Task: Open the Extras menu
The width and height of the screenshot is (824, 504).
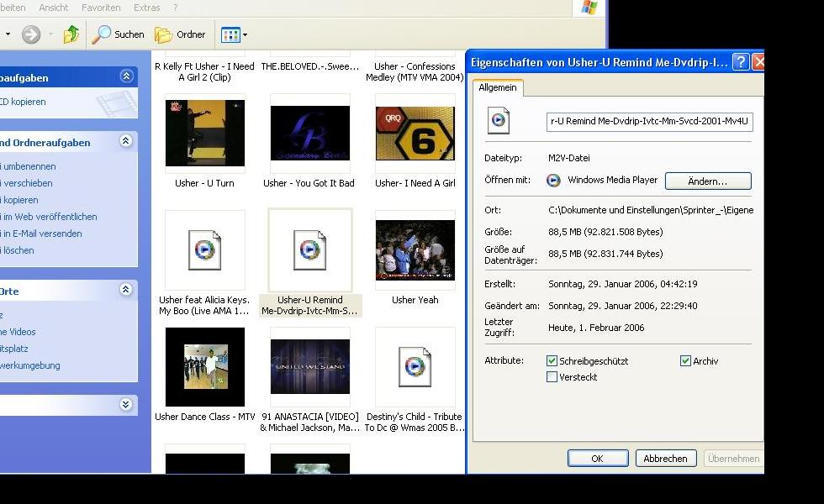Action: (146, 8)
